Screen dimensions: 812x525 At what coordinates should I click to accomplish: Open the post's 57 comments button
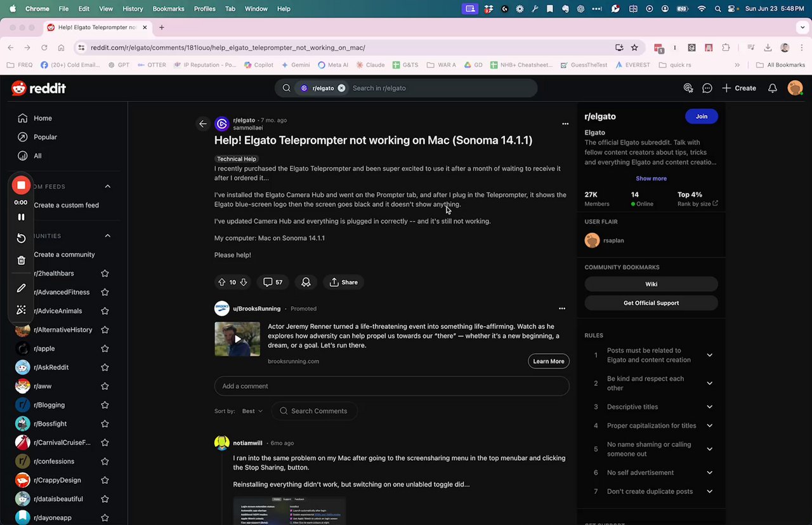[x=273, y=282]
